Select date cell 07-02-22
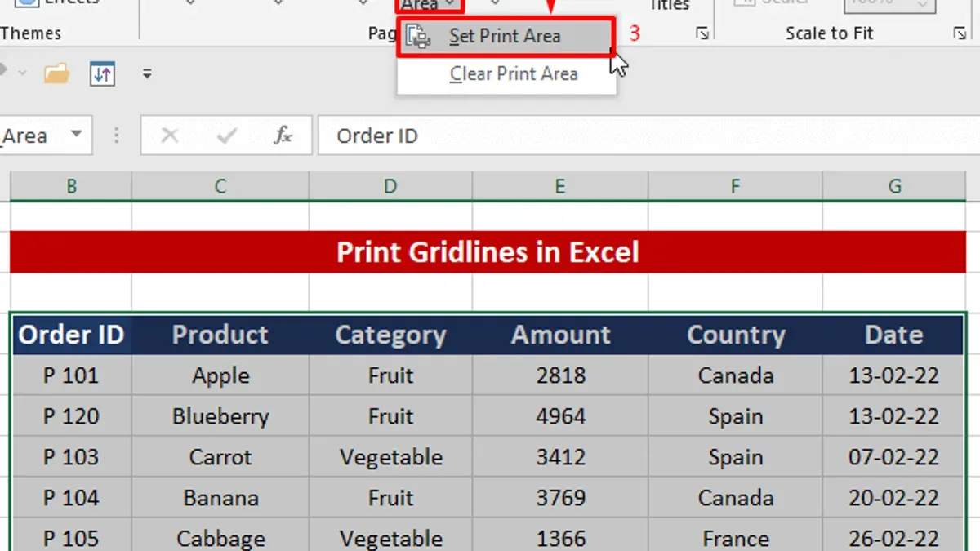This screenshot has height=551, width=980. pyautogui.click(x=893, y=457)
